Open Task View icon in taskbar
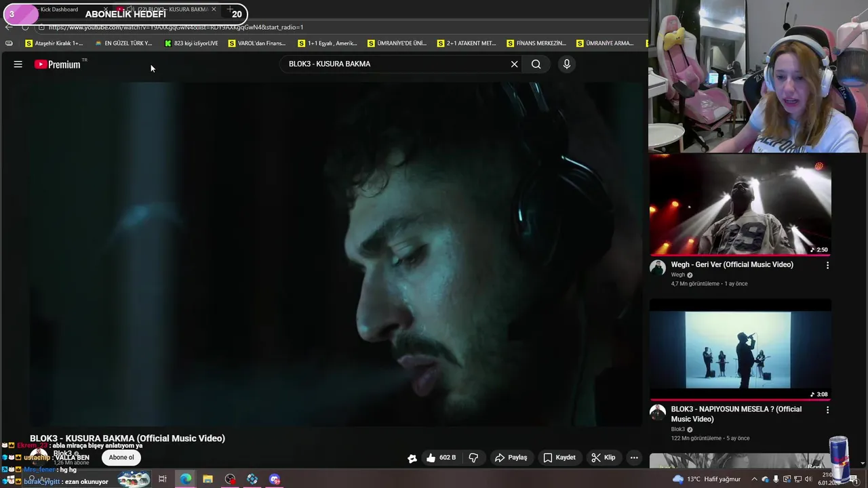 point(163,479)
